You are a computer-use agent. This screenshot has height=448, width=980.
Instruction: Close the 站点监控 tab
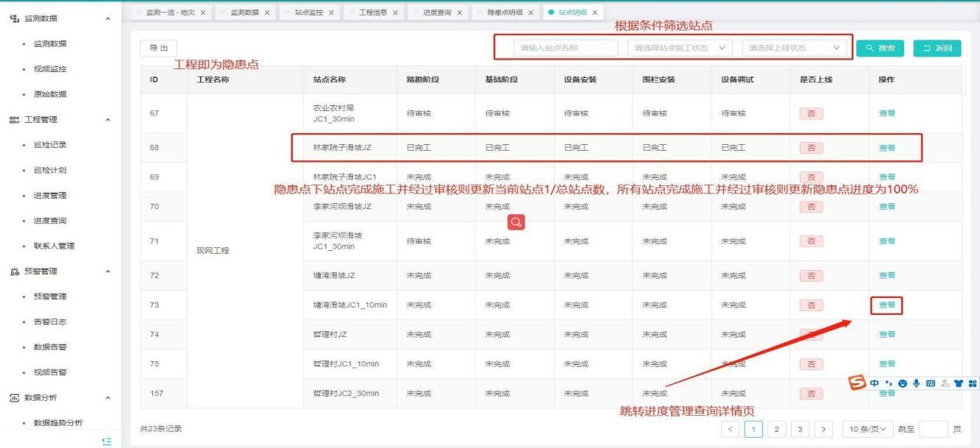click(331, 13)
